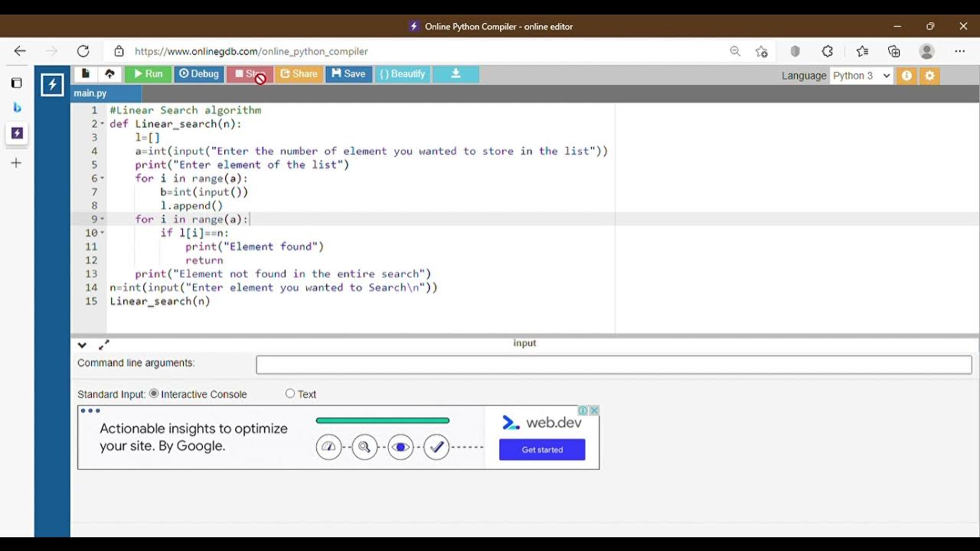Fold the for loop at line 9
Viewport: 980px width, 551px height.
pyautogui.click(x=103, y=220)
